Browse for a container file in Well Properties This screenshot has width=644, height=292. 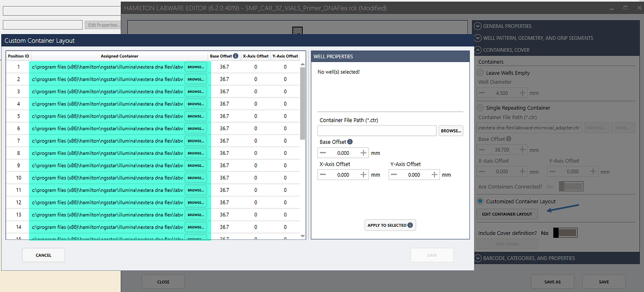click(x=450, y=131)
